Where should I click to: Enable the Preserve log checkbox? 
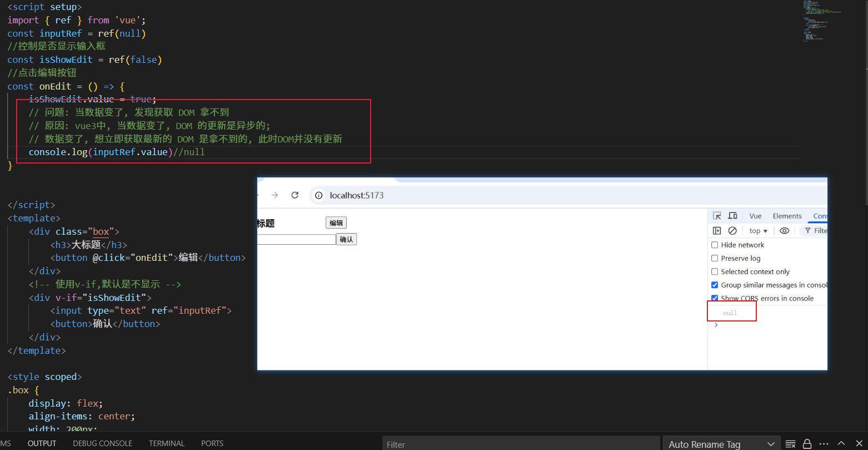click(x=715, y=258)
